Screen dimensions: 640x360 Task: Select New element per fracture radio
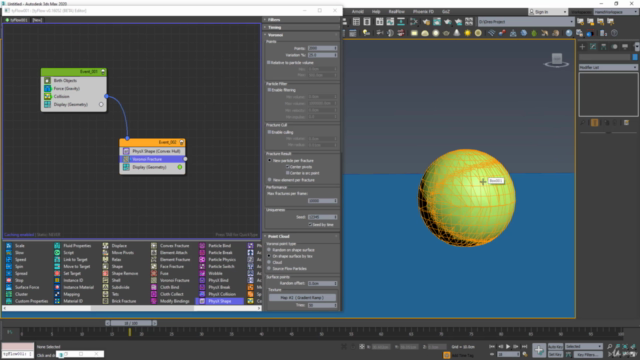269,180
